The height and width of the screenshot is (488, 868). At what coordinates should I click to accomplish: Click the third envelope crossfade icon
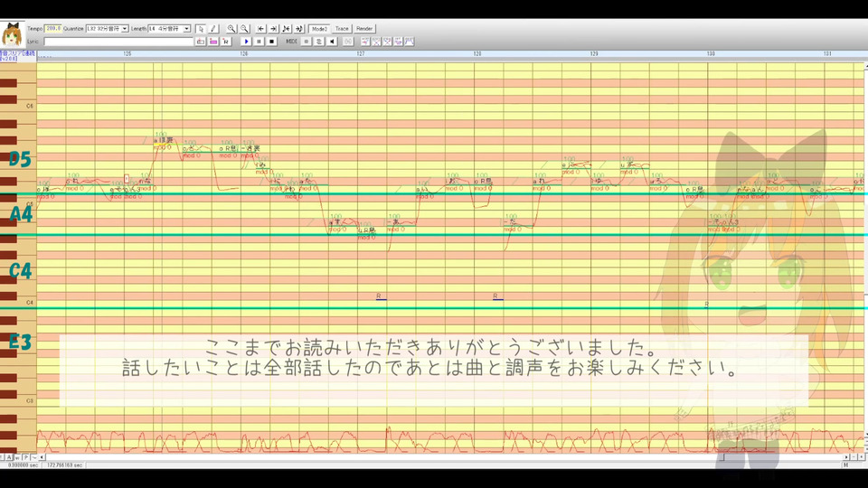[388, 42]
